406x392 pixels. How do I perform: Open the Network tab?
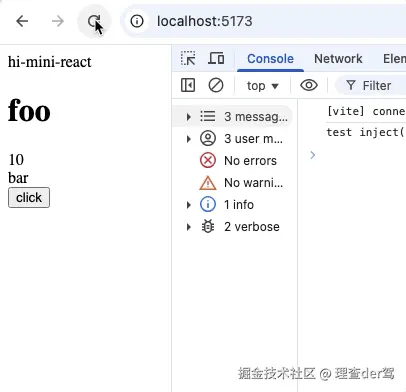click(x=338, y=59)
